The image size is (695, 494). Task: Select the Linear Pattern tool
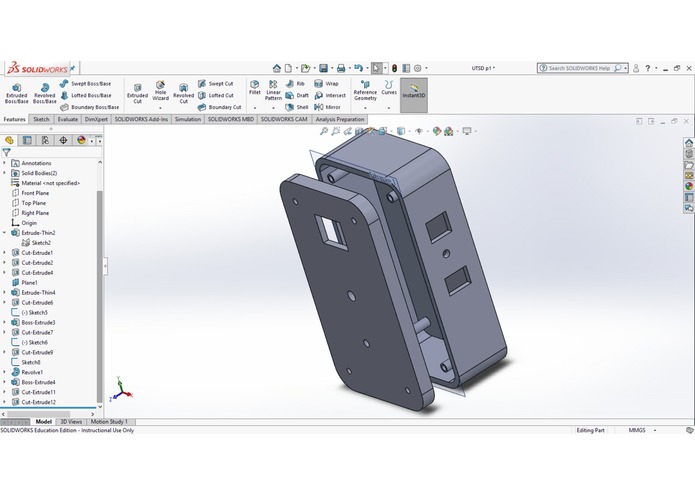273,90
